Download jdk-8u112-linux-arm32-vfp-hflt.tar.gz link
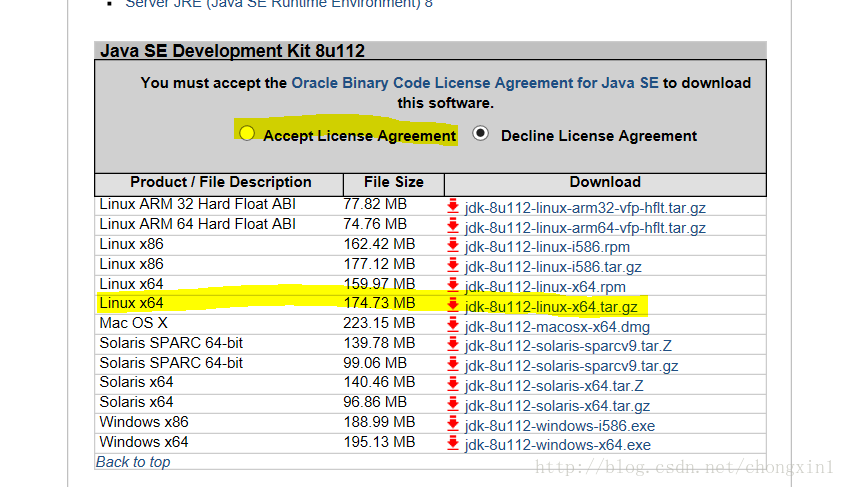Image resolution: width=846 pixels, height=487 pixels. pos(585,208)
